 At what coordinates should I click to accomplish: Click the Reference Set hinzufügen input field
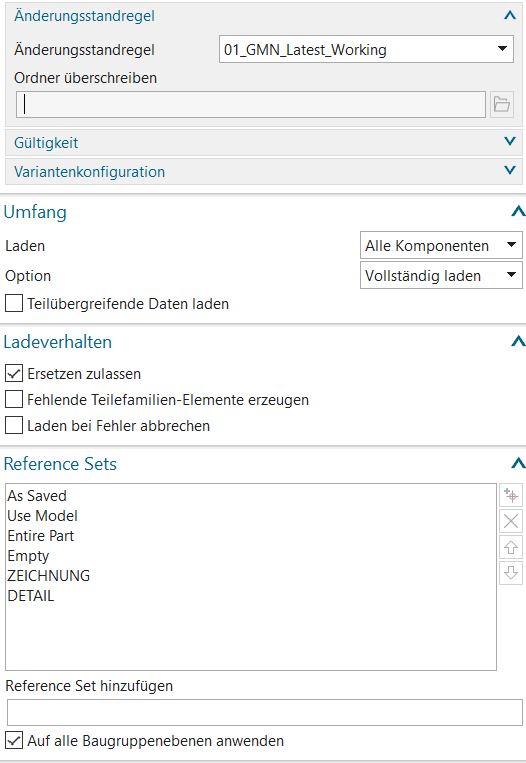pyautogui.click(x=265, y=712)
